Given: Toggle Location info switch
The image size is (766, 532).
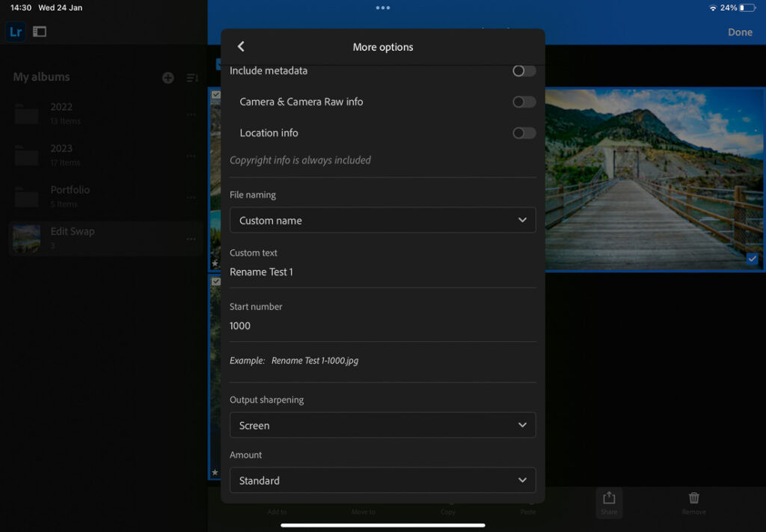Looking at the screenshot, I should tap(524, 133).
